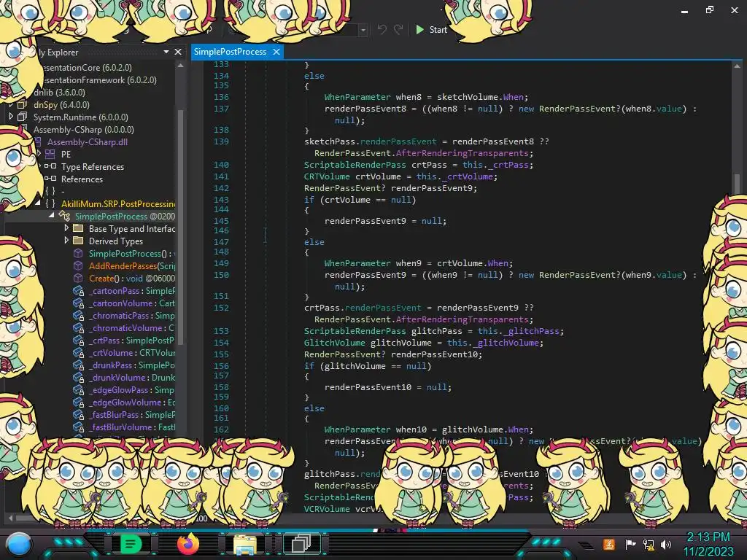747x560 pixels.
Task: Open Firefox from the taskbar
Action: [x=187, y=544]
